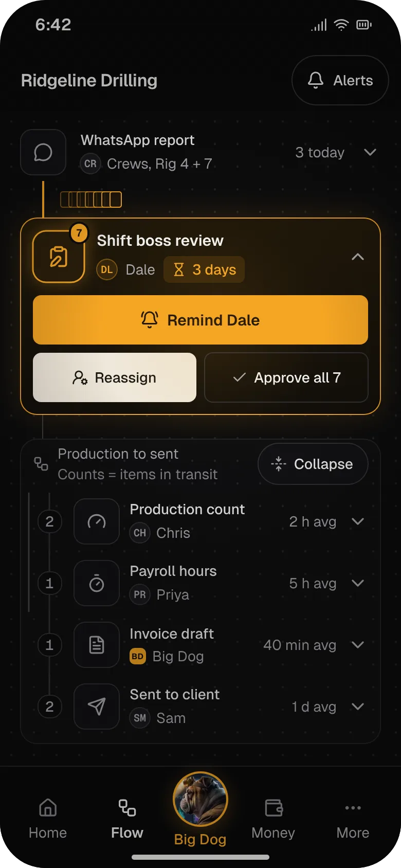Tap the 5 h avg value

click(x=313, y=584)
